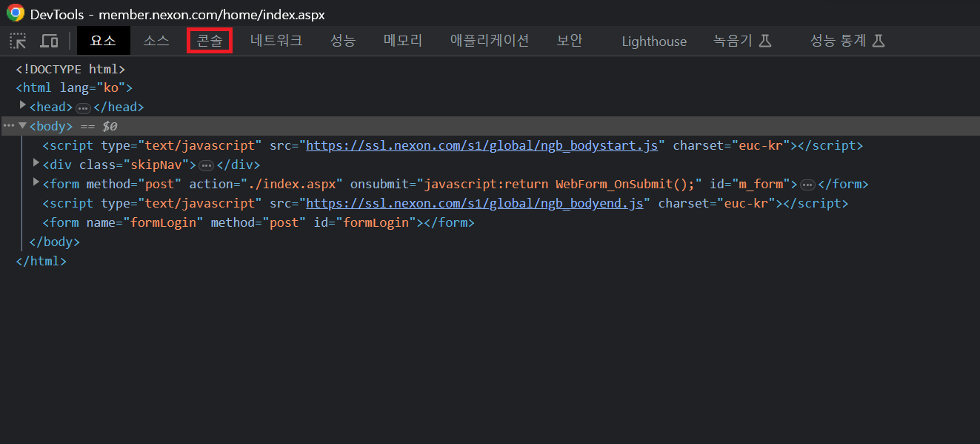Click the flask icon next to 성능 통계
Screen dimensions: 980x444
coord(879,41)
